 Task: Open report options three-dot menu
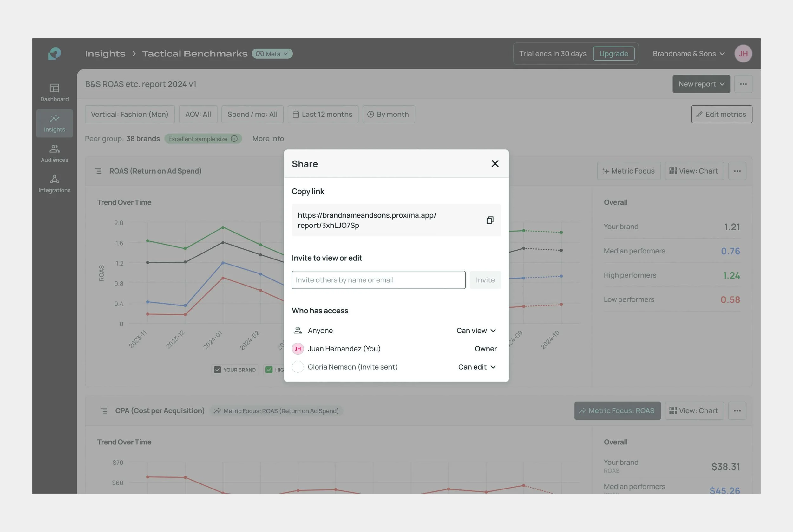[743, 84]
